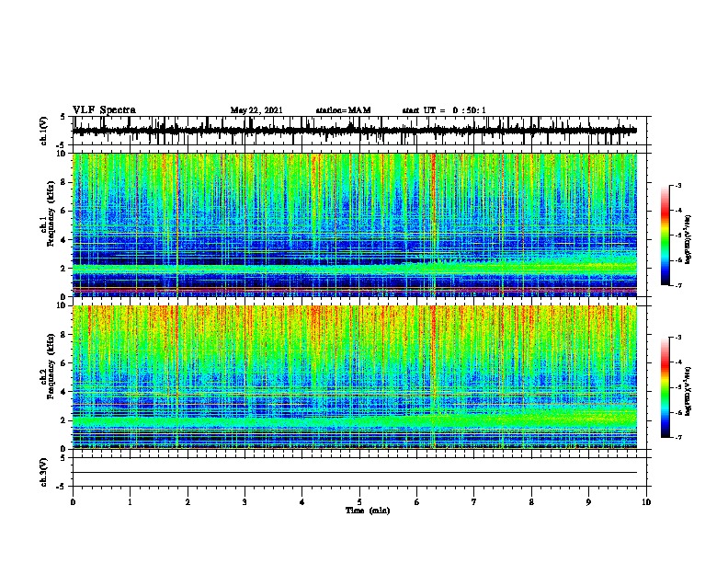
Task: Click time-axis tick label "10"
Action: [x=646, y=502]
